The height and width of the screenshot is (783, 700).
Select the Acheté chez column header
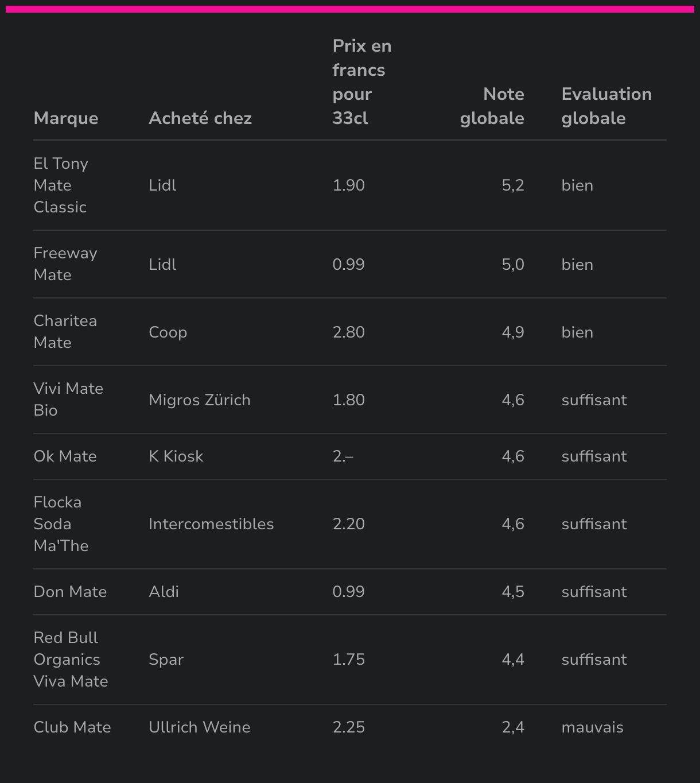(200, 118)
